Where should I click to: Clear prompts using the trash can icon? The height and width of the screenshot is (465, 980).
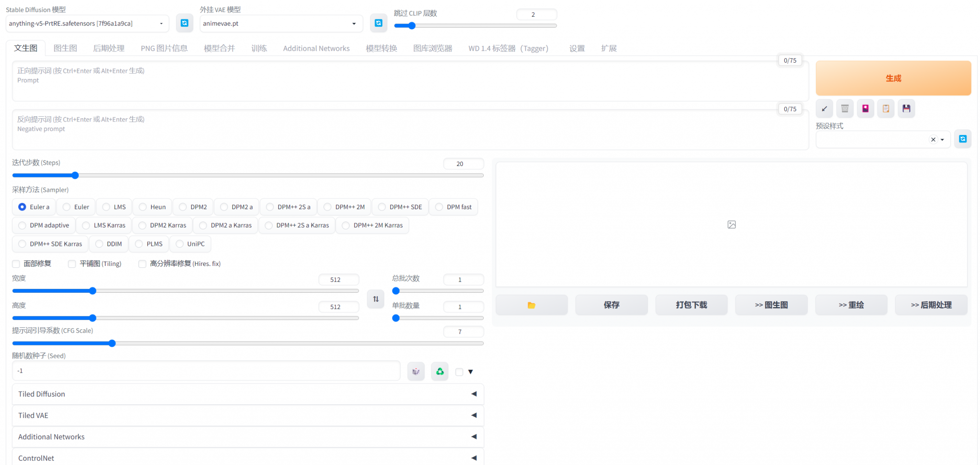tap(845, 109)
